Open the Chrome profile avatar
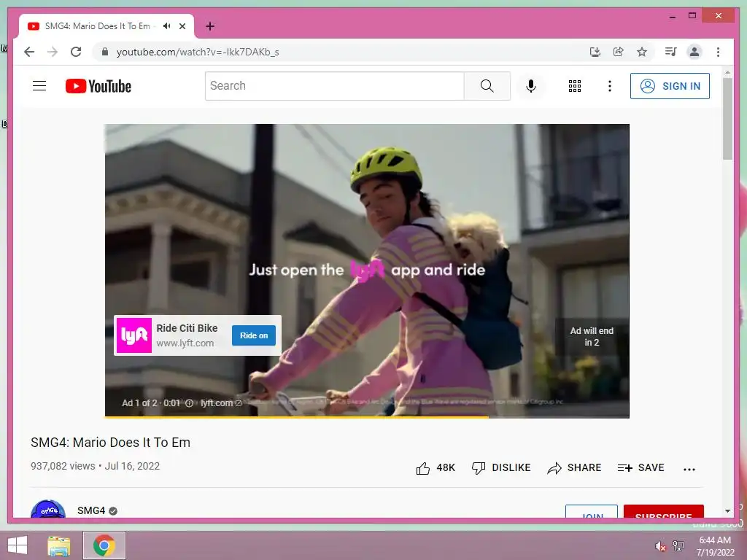This screenshot has width=747, height=560. [694, 52]
